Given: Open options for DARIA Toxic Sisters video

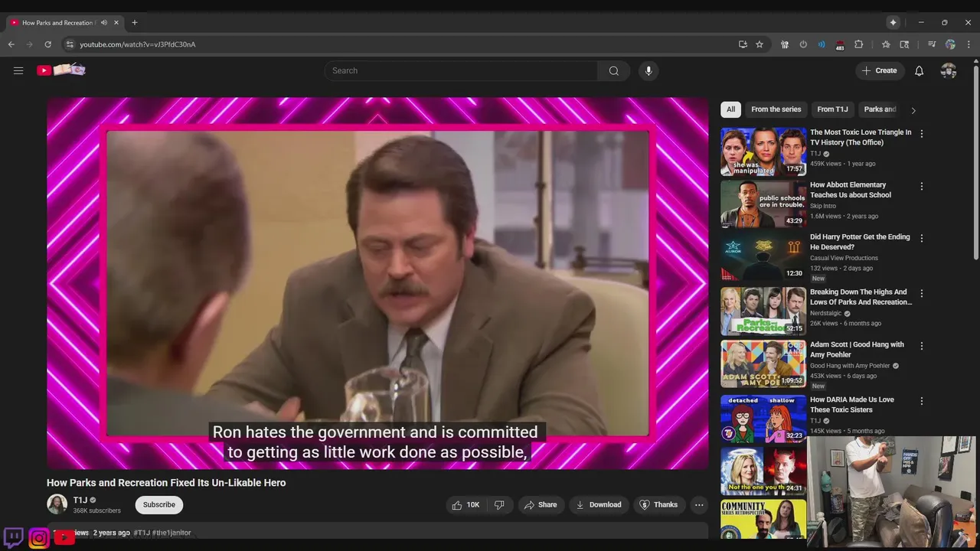Looking at the screenshot, I should 922,401.
